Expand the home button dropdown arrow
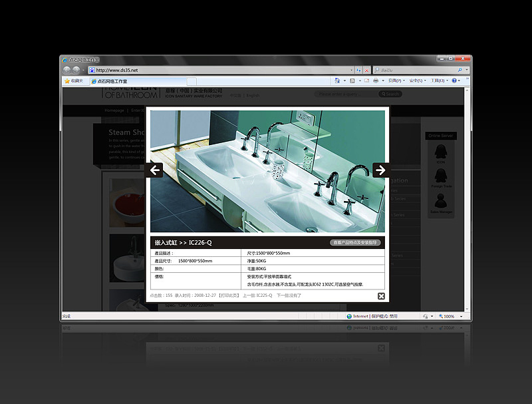Viewport: 532px width, 404px height. click(344, 81)
